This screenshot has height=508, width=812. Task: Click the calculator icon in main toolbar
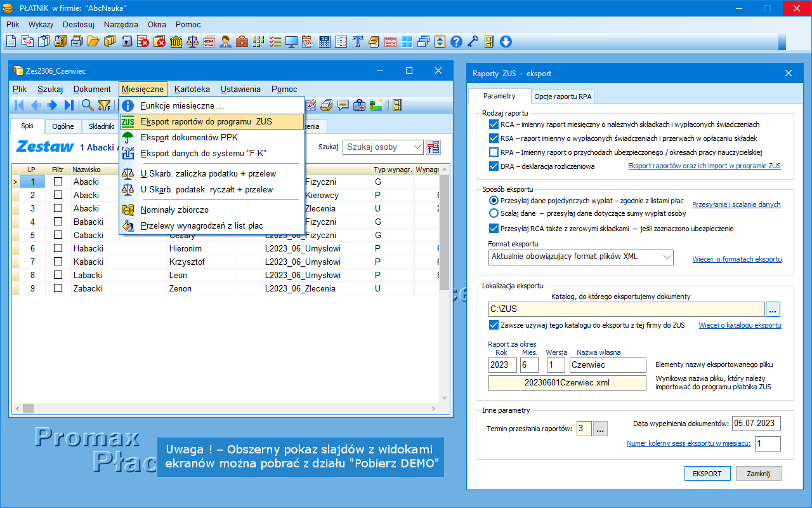coord(324,42)
